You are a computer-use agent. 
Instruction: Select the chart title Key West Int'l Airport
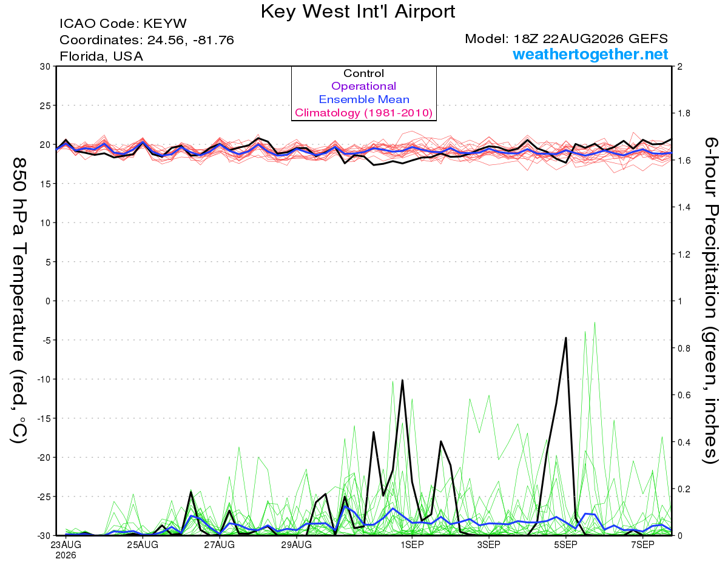pos(358,11)
